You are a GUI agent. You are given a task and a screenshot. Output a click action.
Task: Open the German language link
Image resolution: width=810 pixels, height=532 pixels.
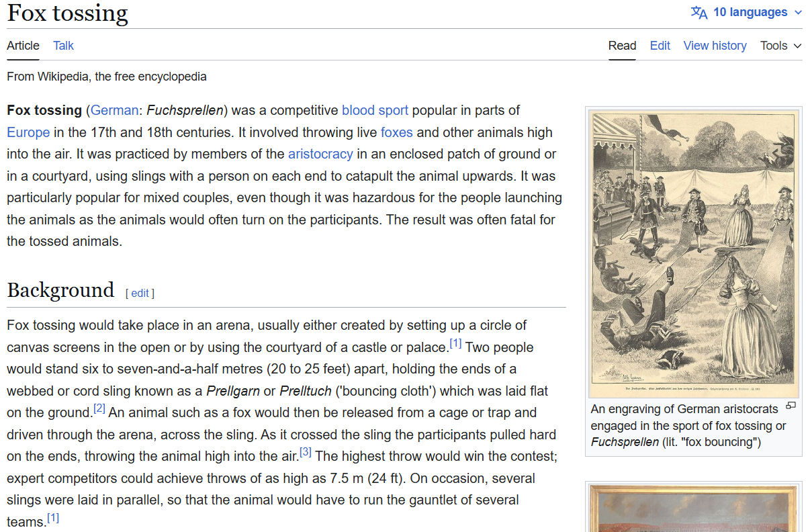[114, 110]
